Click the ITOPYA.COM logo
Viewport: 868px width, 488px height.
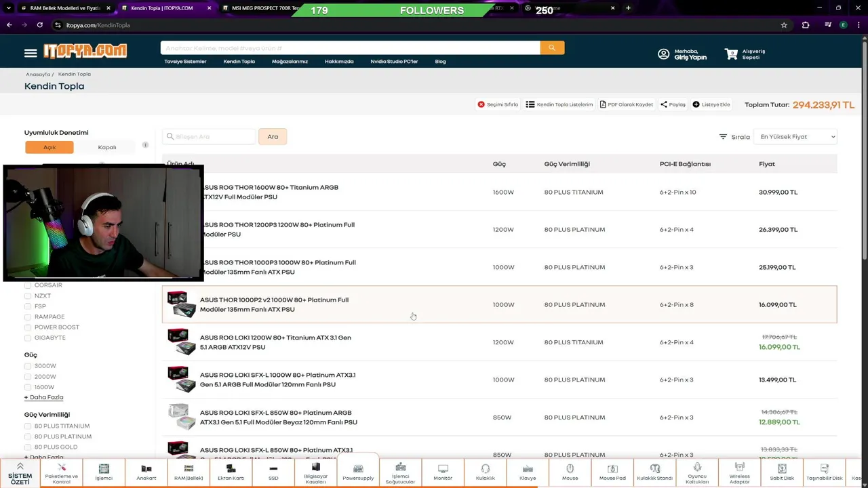85,52
